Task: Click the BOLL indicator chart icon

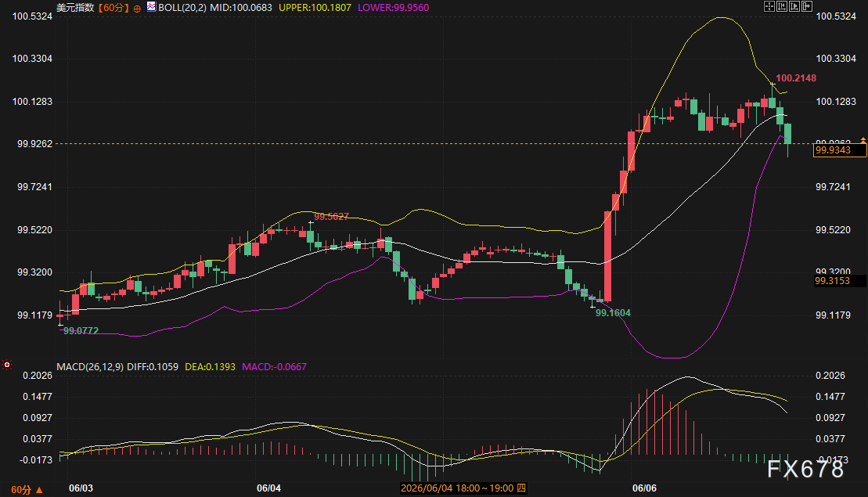Action: [151, 6]
